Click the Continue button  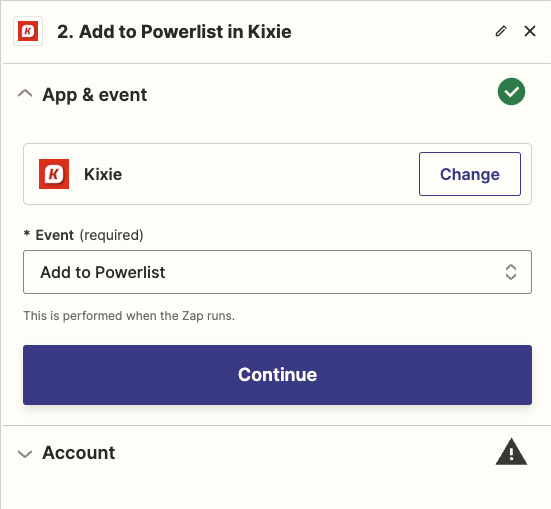277,375
